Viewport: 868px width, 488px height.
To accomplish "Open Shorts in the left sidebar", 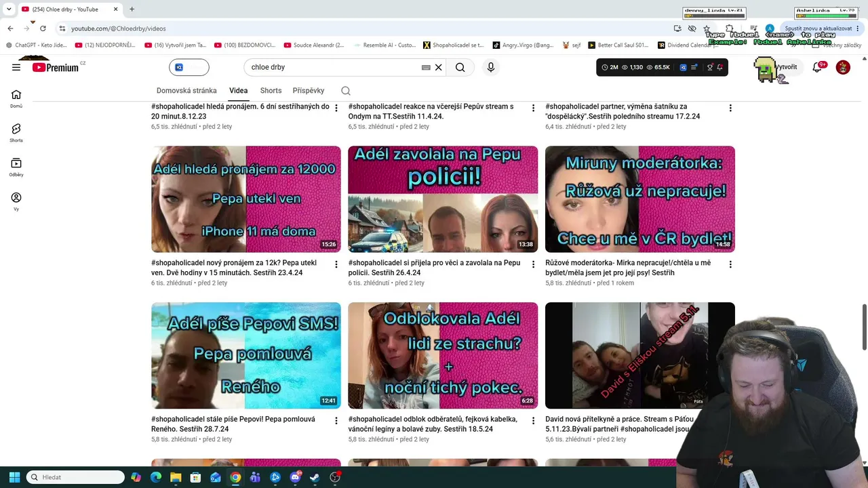I will click(16, 133).
